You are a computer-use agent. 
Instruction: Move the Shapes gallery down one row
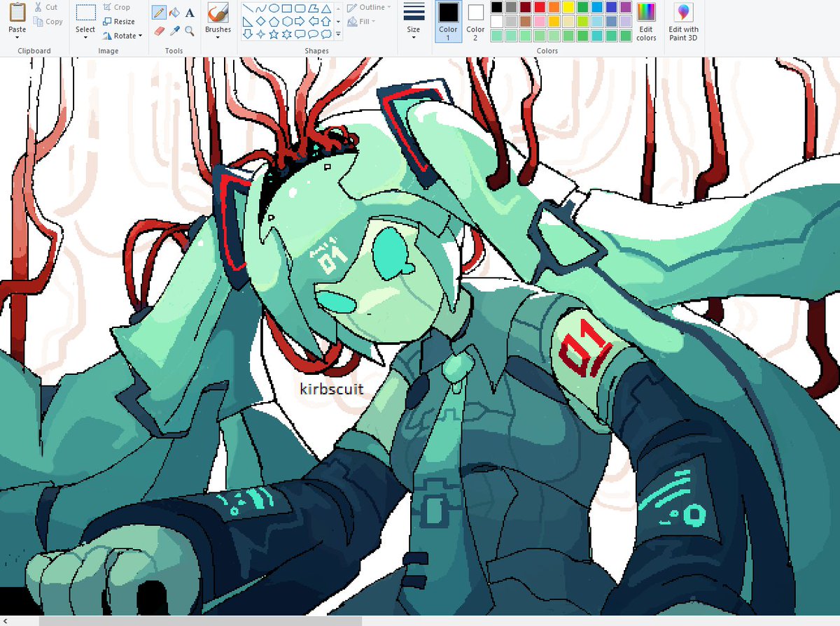coord(338,22)
